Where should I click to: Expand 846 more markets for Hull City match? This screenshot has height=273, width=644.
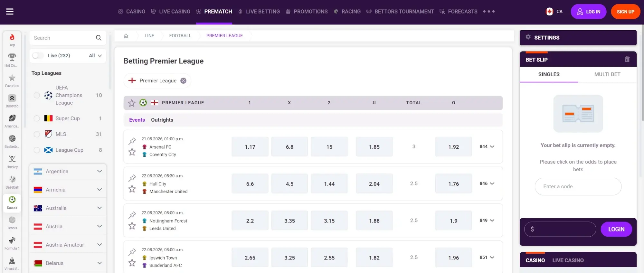(487, 184)
